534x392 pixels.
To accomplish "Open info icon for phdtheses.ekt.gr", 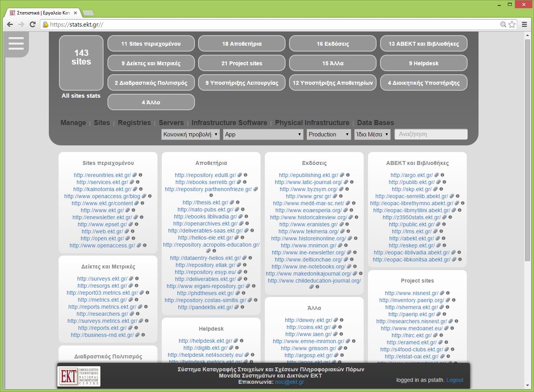I will click(243, 293).
